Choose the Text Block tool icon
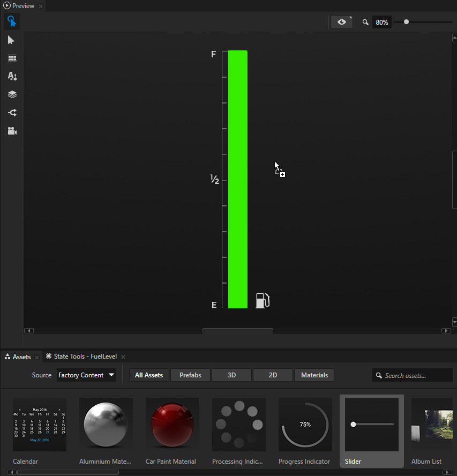Image resolution: width=457 pixels, height=476 pixels. [12, 76]
